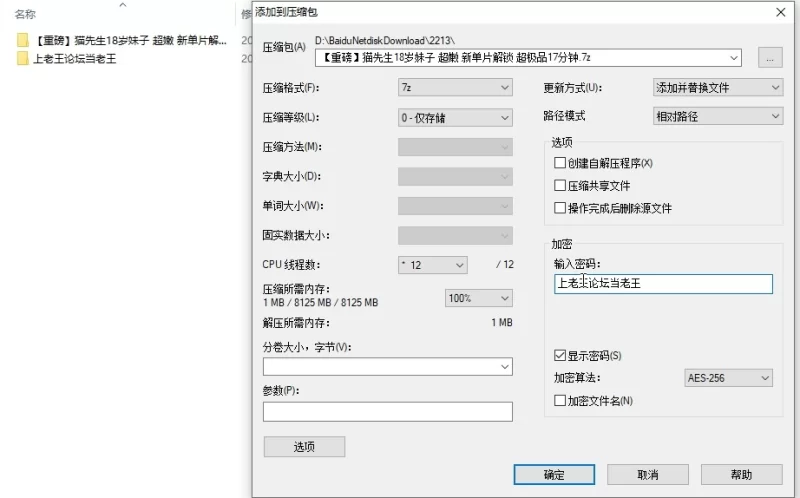This screenshot has width=800, height=498.
Task: Uncheck the 显示密码 checkbox
Action: (x=560, y=356)
